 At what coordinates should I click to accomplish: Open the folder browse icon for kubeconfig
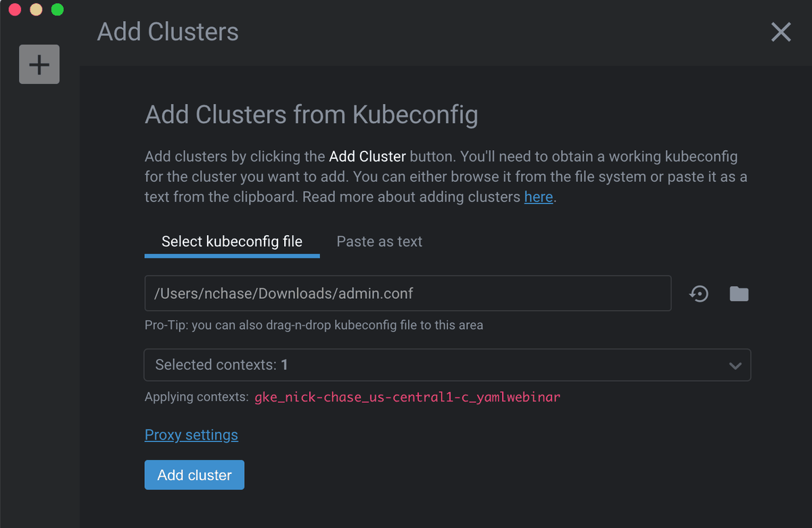coord(739,293)
